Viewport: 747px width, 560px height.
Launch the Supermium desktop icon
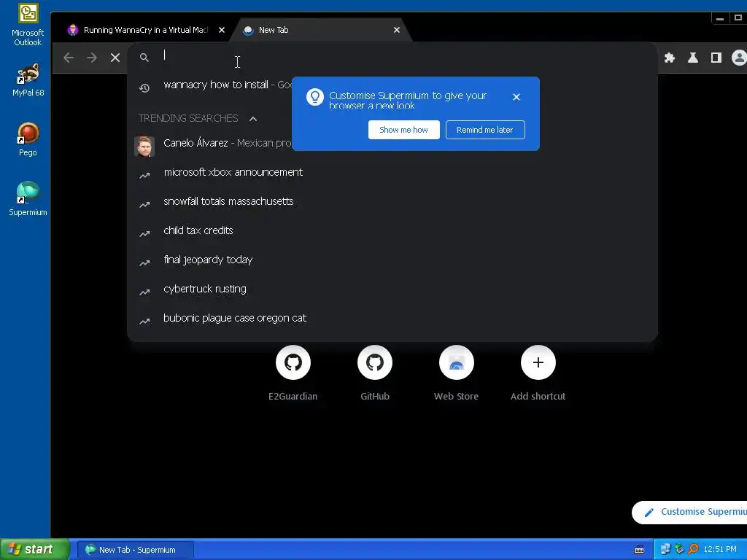[x=28, y=199]
